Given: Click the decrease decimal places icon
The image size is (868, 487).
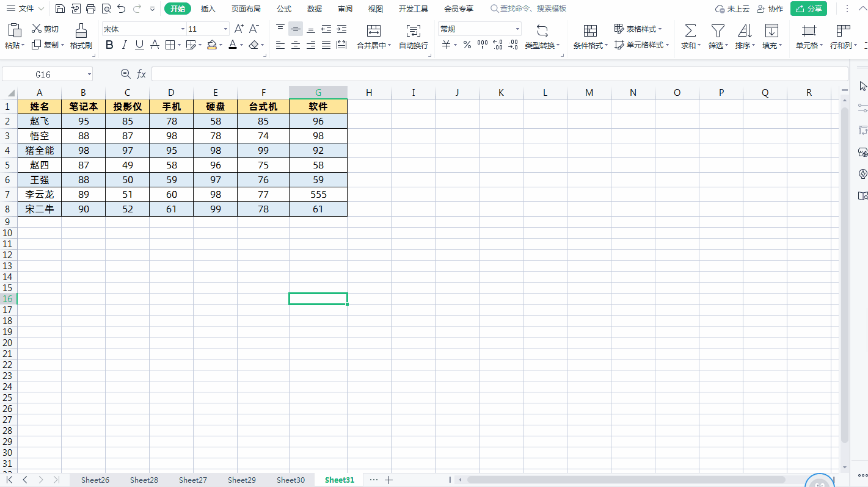Looking at the screenshot, I should [x=513, y=45].
